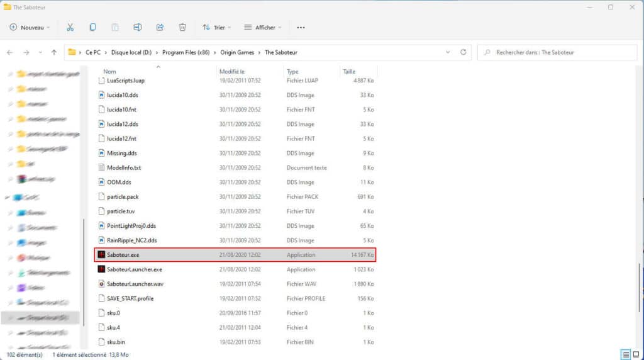
Task: Open the three-dot more options menu
Action: pos(301,27)
